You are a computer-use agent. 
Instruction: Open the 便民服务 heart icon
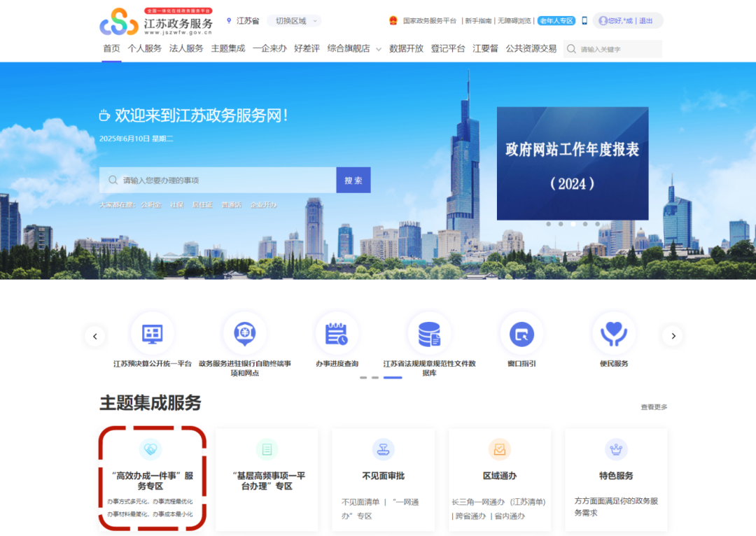(x=614, y=334)
